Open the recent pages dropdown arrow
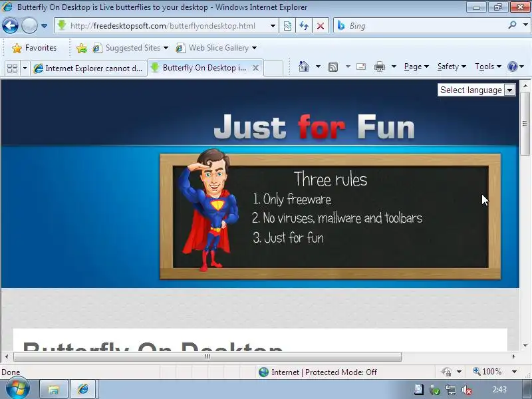Image resolution: width=532 pixels, height=399 pixels. click(x=44, y=26)
